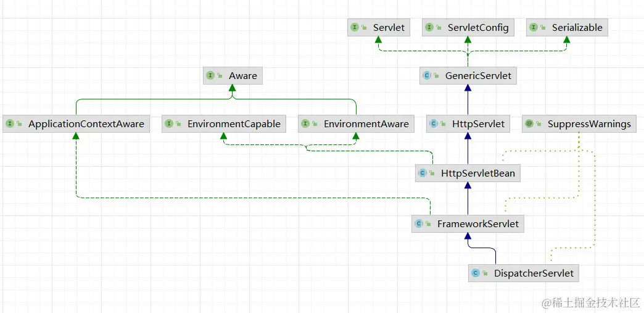Click the visibility lock icon on Servlet
The image size is (644, 313).
coord(365,28)
